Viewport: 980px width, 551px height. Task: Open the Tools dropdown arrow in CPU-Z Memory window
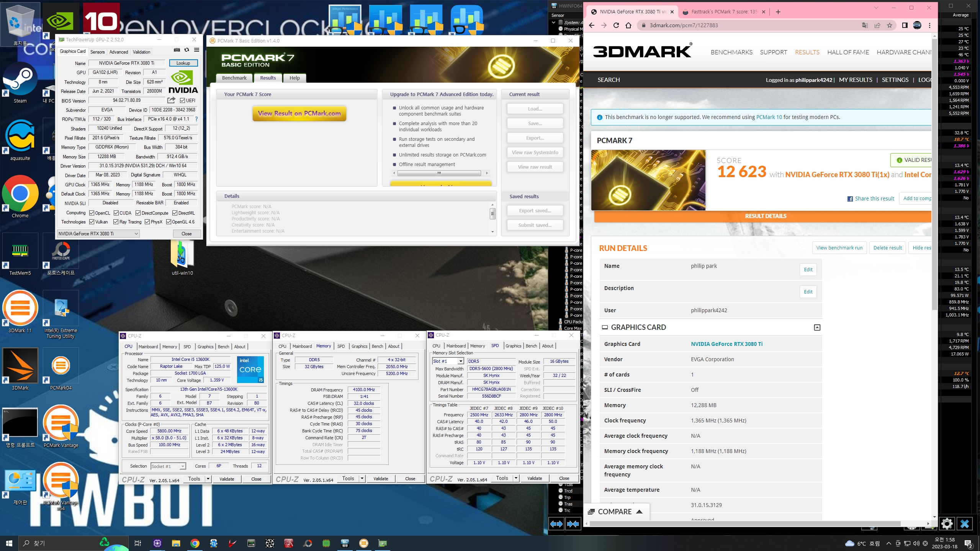point(362,478)
